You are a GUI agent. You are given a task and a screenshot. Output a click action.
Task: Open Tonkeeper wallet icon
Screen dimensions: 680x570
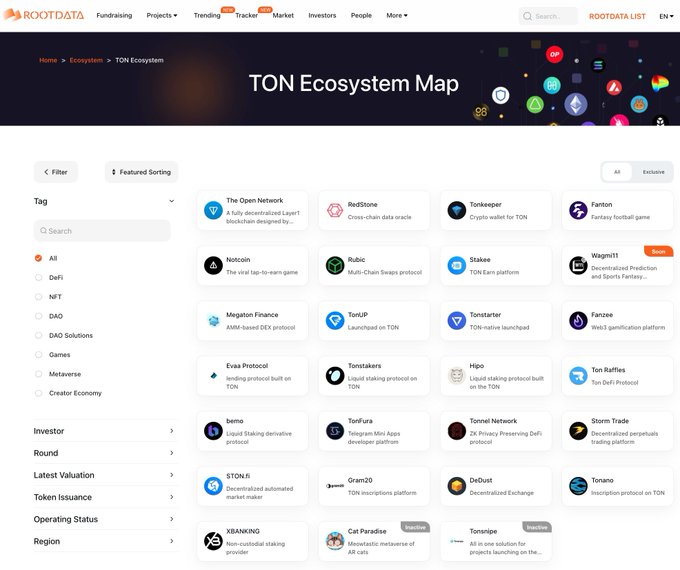pyautogui.click(x=457, y=210)
